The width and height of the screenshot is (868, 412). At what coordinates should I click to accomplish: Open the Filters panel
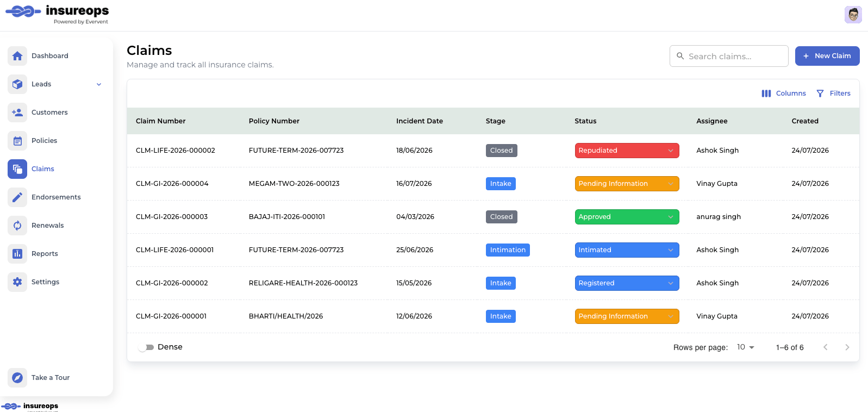[x=833, y=93]
